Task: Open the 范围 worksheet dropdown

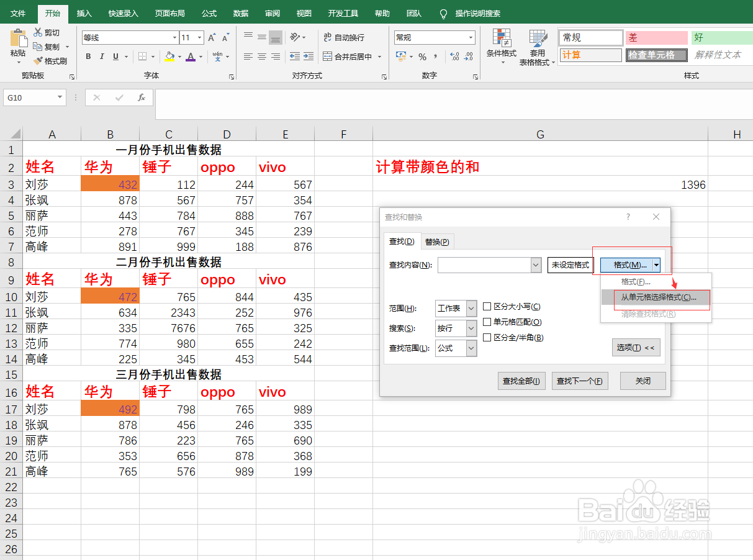Action: click(470, 308)
